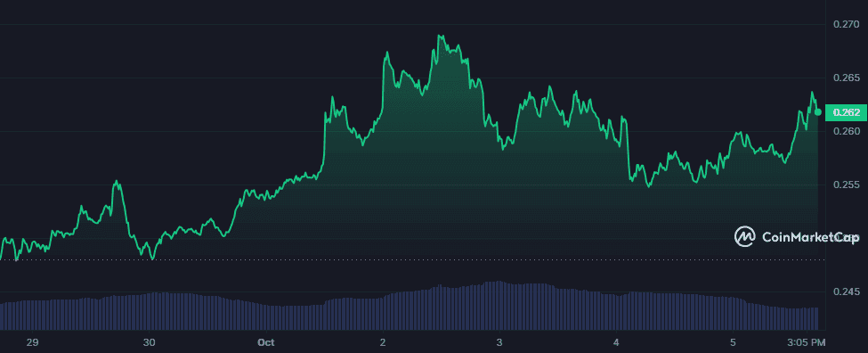Click the CoinMarketCap watermark text
Screen dimensions: 868x353
click(810, 237)
